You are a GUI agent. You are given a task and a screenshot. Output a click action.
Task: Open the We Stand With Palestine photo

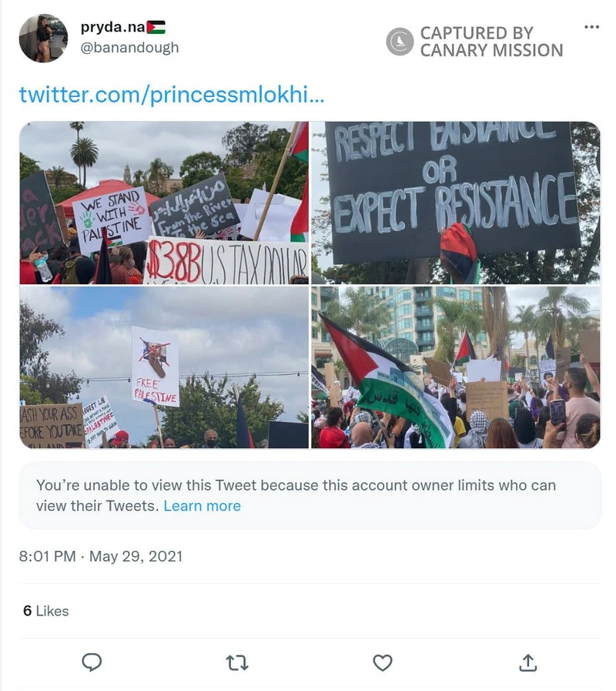tap(164, 203)
